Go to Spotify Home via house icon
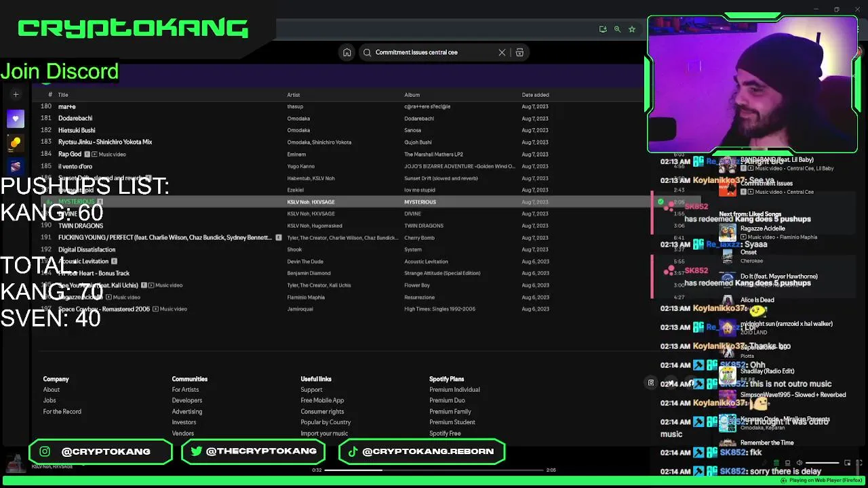 click(x=347, y=52)
